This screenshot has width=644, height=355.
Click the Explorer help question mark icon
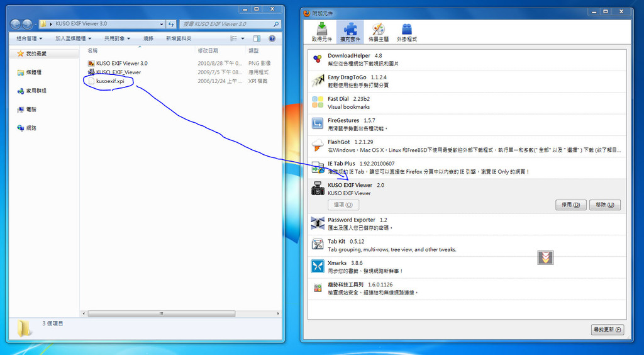point(272,38)
